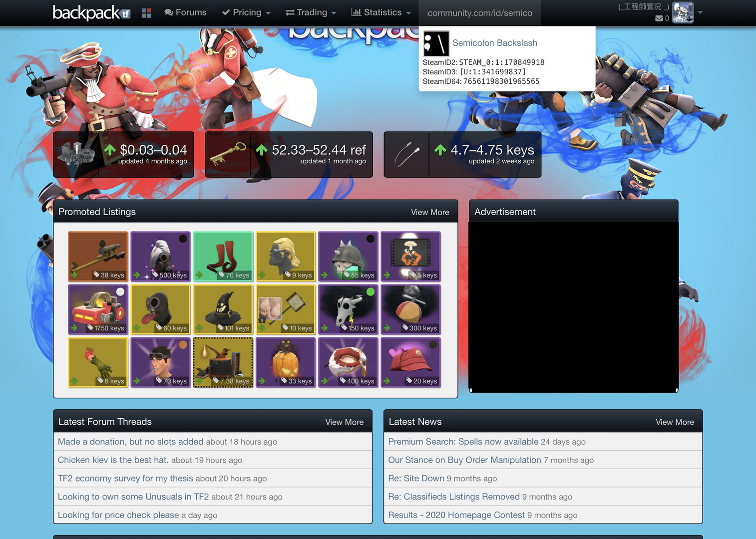
Task: Open the account menu caret beside avatar
Action: [x=700, y=12]
